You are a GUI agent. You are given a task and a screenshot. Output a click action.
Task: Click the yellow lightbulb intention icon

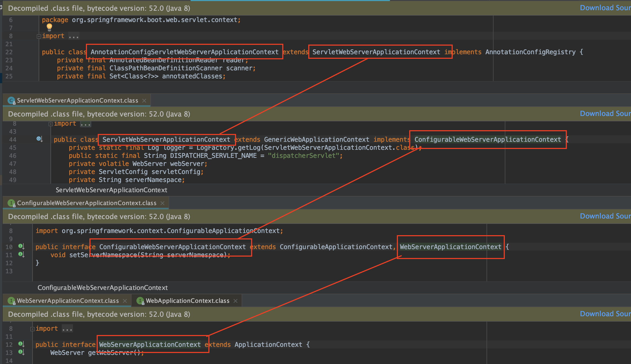[x=49, y=27]
